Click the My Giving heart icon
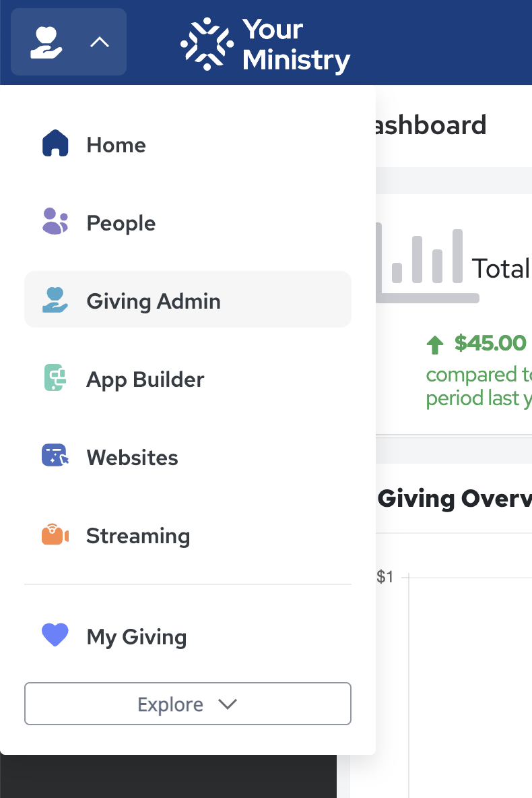Image resolution: width=532 pixels, height=798 pixels. click(55, 636)
